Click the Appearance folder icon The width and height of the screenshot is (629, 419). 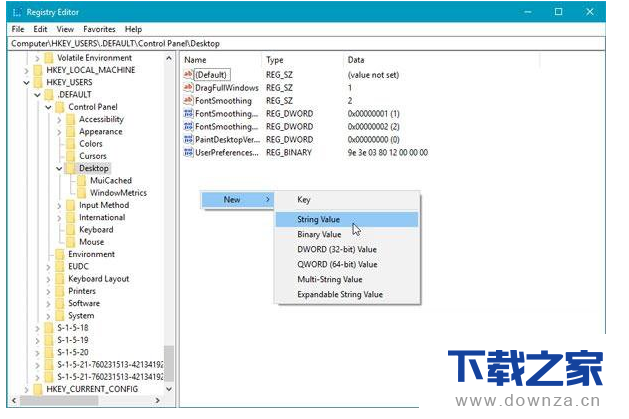coord(71,132)
